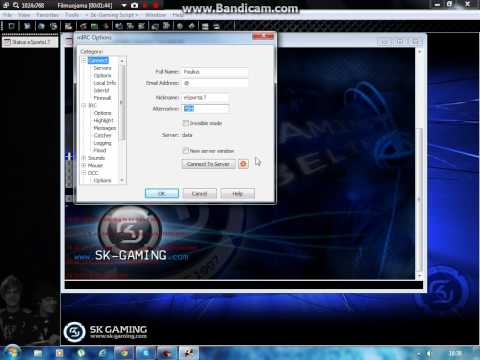
Task: Select the Mouse category label
Action: 95,165
